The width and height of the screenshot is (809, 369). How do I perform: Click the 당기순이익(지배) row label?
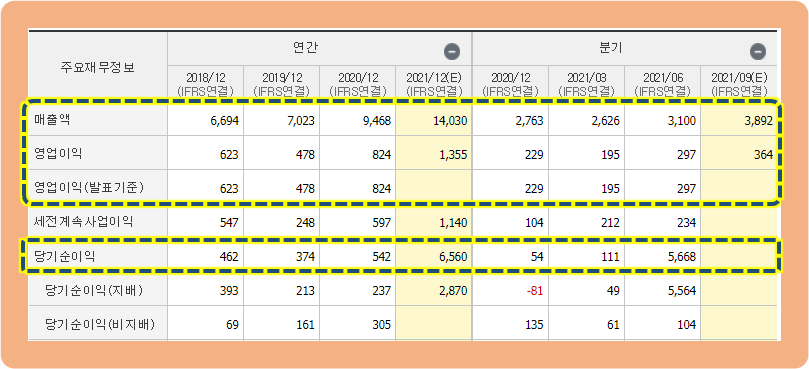coord(94,291)
